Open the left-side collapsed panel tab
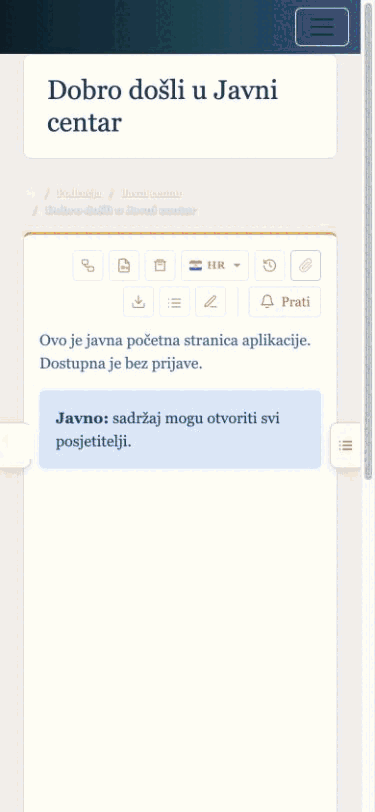Viewport: 375px width, 812px height. point(15,445)
